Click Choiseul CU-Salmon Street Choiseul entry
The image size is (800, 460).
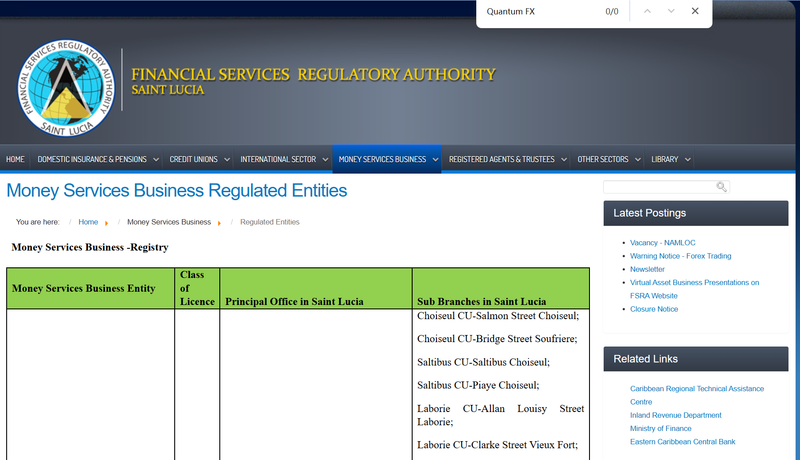pyautogui.click(x=497, y=316)
